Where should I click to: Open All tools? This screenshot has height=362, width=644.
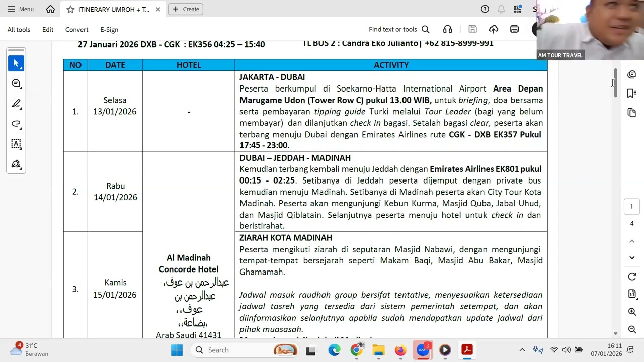coord(19,30)
